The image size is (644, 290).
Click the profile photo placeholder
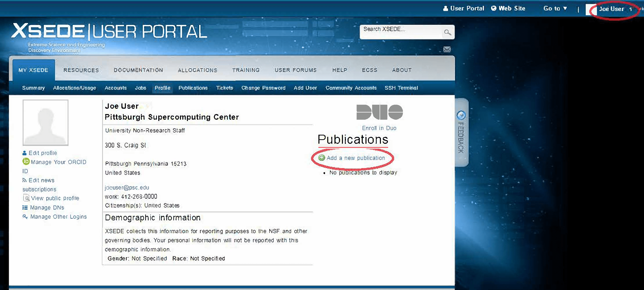pos(45,123)
